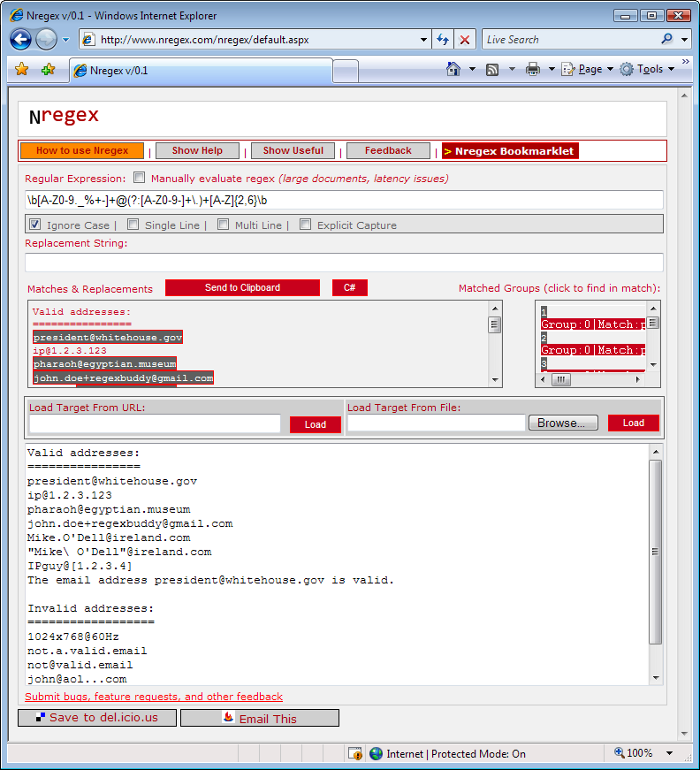The width and height of the screenshot is (700, 770).
Task: Click the 100% zoom level button
Action: pos(633,753)
